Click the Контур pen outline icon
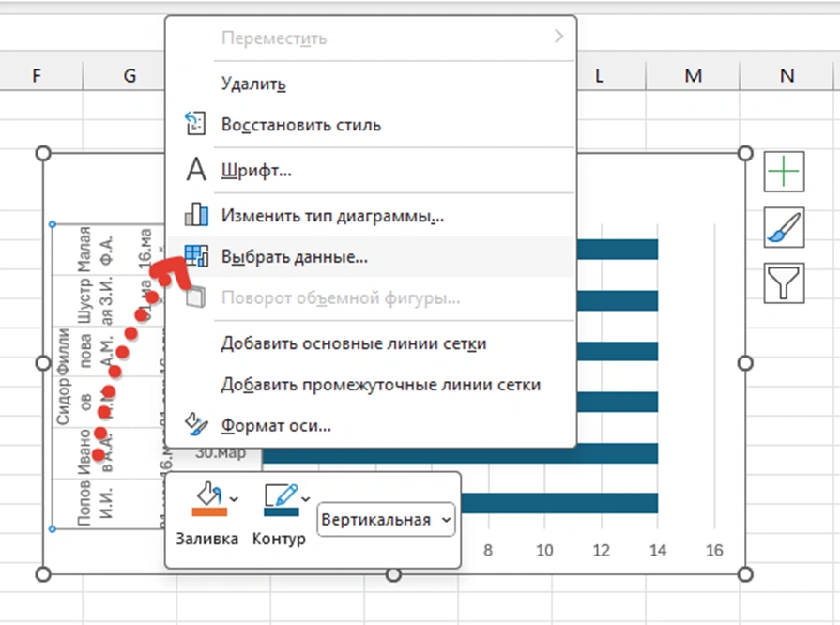The height and width of the screenshot is (625, 840). [x=282, y=495]
